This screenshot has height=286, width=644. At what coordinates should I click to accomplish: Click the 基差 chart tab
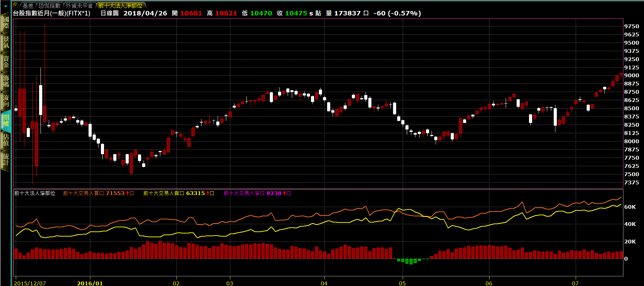coord(28,5)
